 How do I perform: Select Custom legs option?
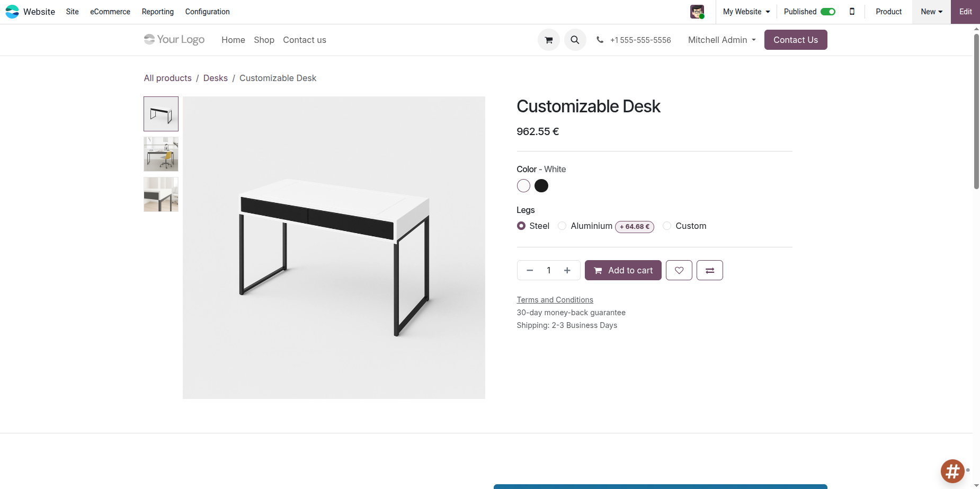pyautogui.click(x=667, y=226)
